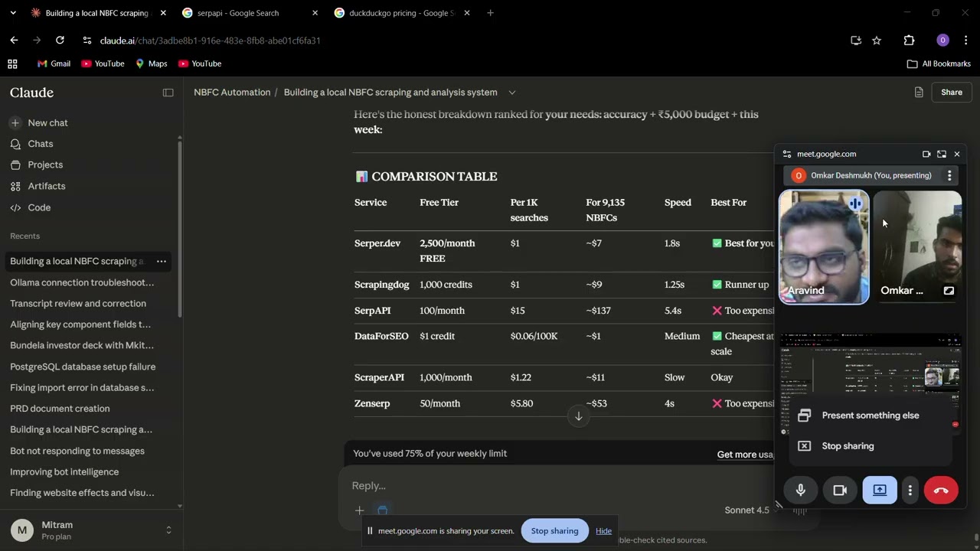
Task: Select Present something else in Meet
Action: point(870,416)
